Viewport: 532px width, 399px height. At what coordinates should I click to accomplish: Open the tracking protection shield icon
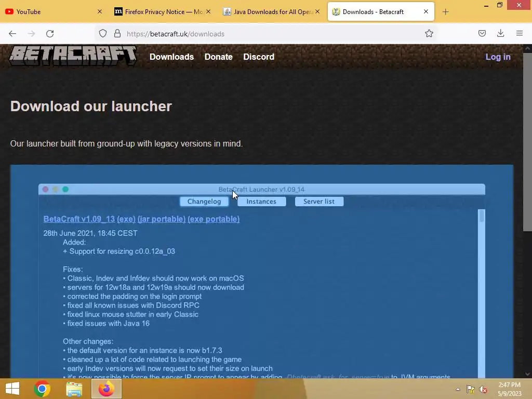point(103,33)
